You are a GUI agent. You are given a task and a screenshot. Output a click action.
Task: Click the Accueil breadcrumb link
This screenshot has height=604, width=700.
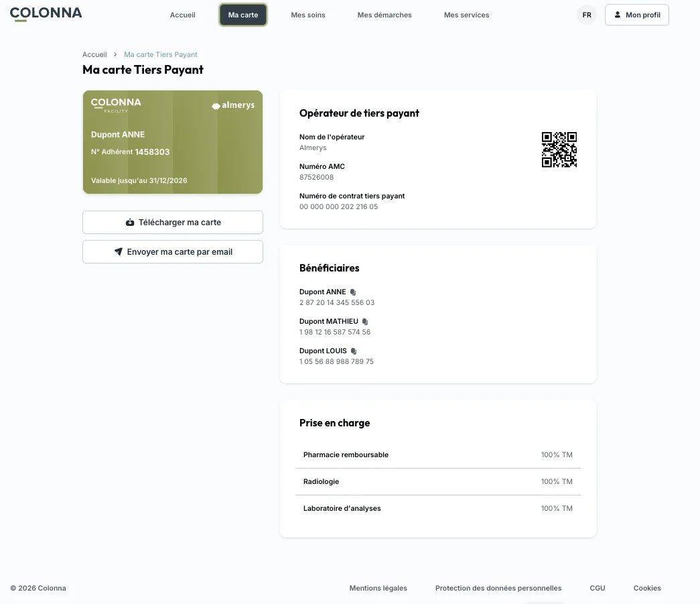click(x=94, y=54)
